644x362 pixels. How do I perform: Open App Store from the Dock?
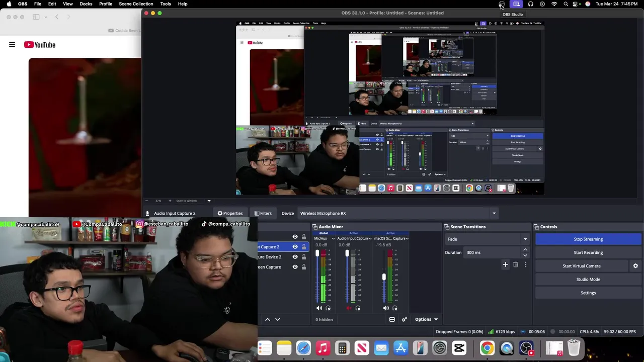click(x=400, y=348)
